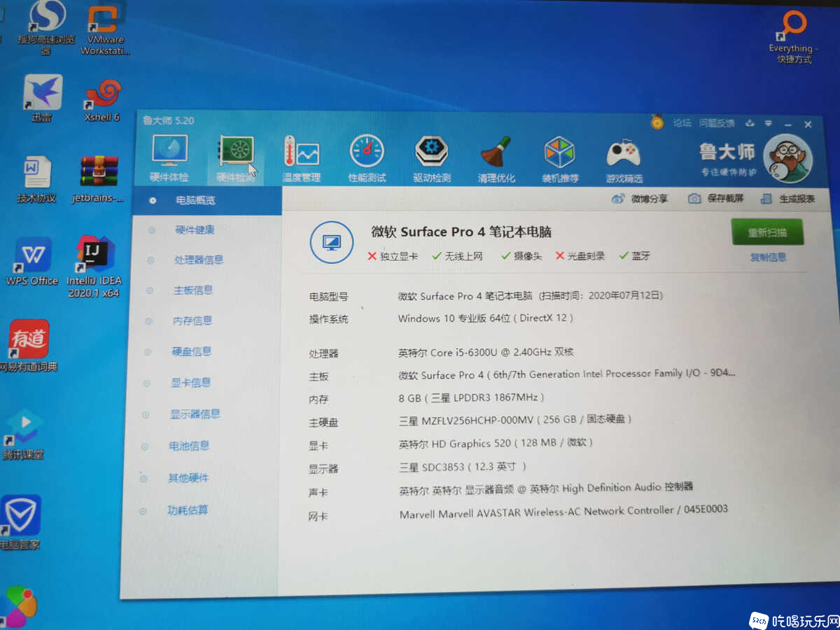Screen dimensions: 840x630
Task: Open 游戏精选 featured games
Action: (624, 161)
